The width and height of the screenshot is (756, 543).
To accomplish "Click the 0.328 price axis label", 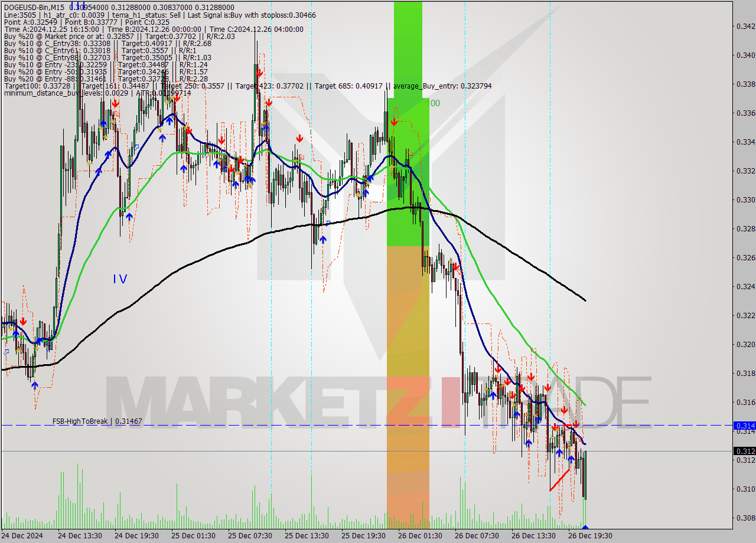I will coord(745,228).
